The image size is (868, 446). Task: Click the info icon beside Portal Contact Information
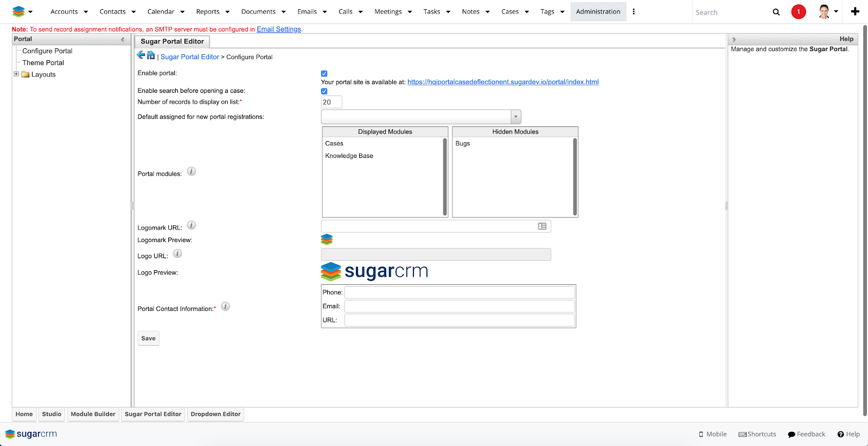(x=226, y=307)
